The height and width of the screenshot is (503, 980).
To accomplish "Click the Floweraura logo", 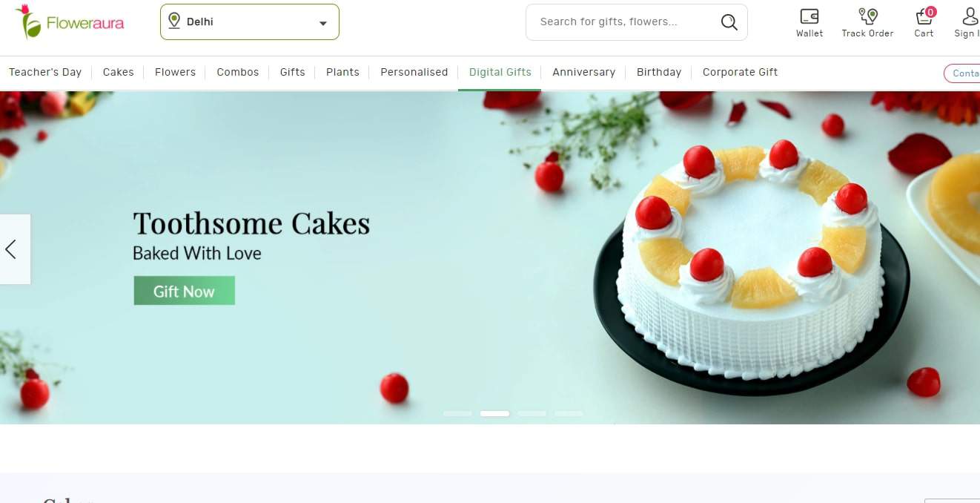I will point(70,22).
